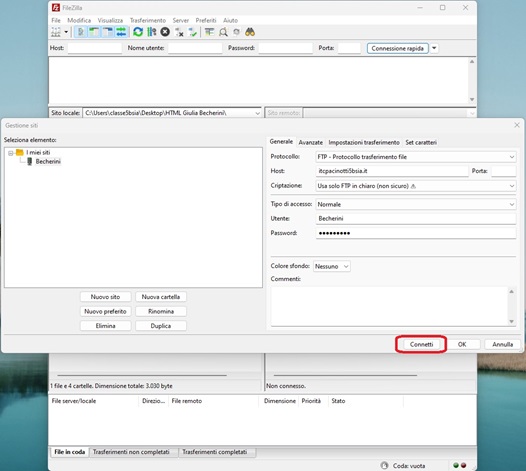
Task: Click the Commenti scrollbar down arrow
Action: [x=512, y=321]
